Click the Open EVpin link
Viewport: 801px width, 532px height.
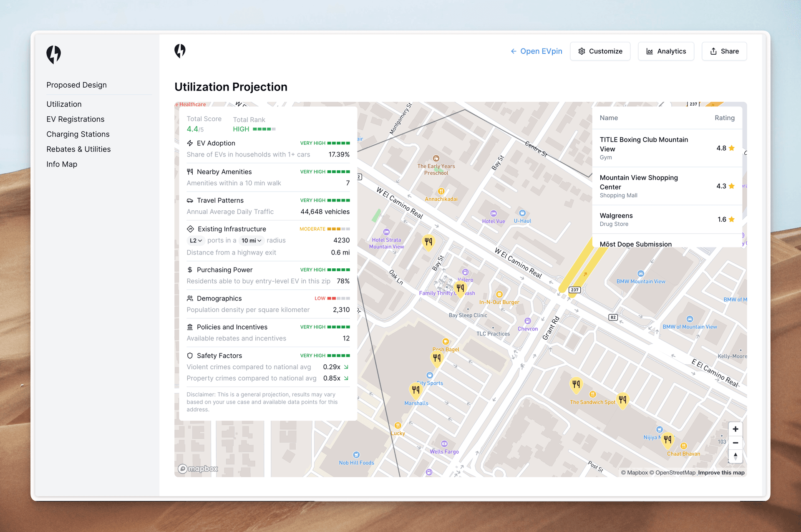click(x=537, y=51)
